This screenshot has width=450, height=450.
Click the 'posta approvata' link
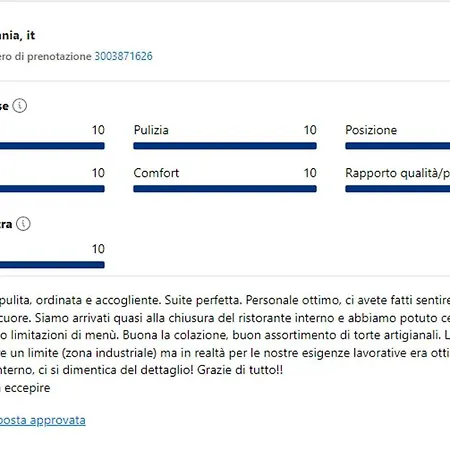[x=43, y=420]
